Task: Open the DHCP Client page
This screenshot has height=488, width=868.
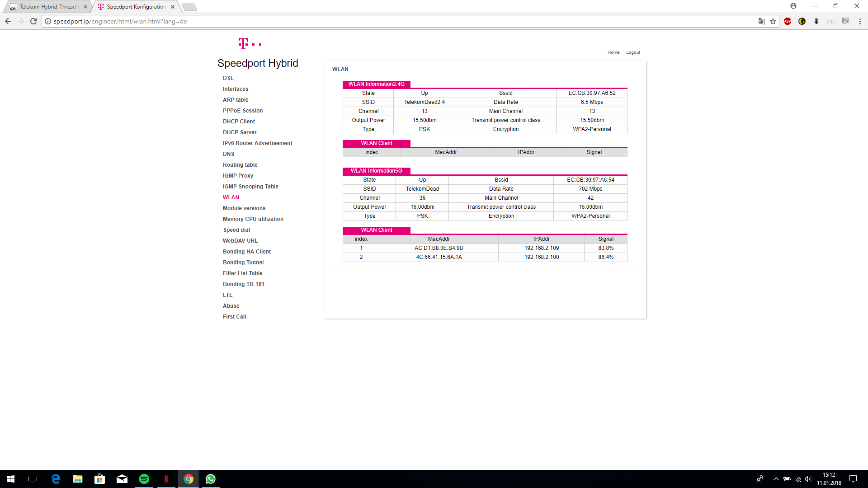Action: point(239,122)
